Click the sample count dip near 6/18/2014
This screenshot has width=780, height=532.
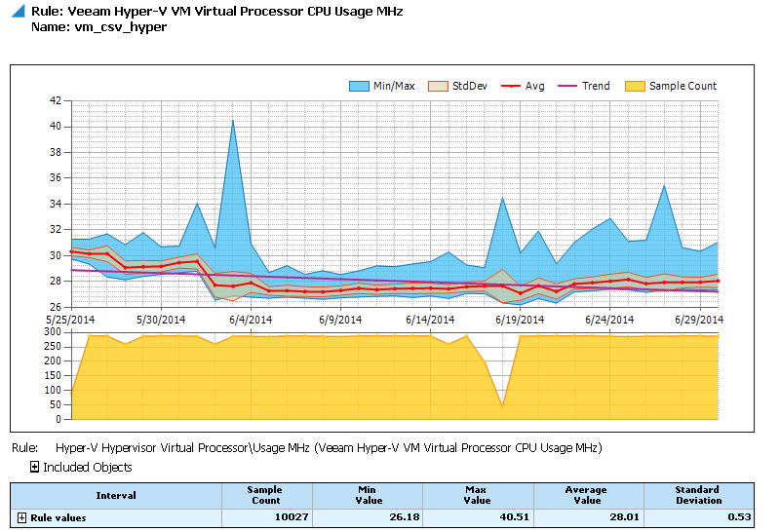(502, 405)
